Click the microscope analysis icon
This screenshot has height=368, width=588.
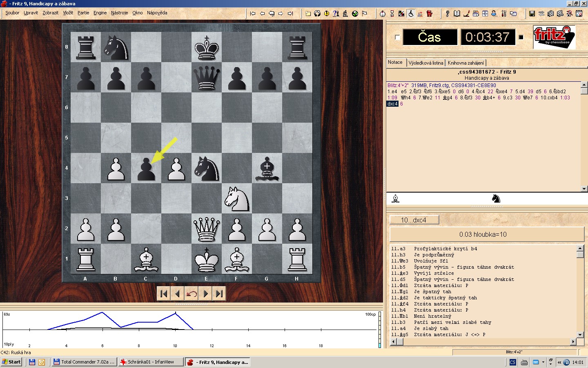[x=345, y=13]
